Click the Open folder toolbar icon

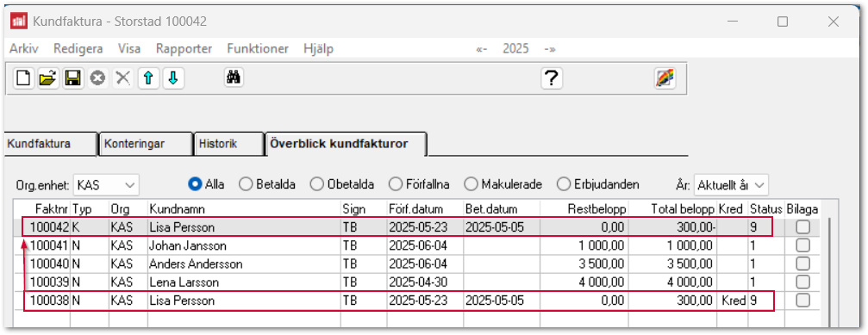click(48, 78)
